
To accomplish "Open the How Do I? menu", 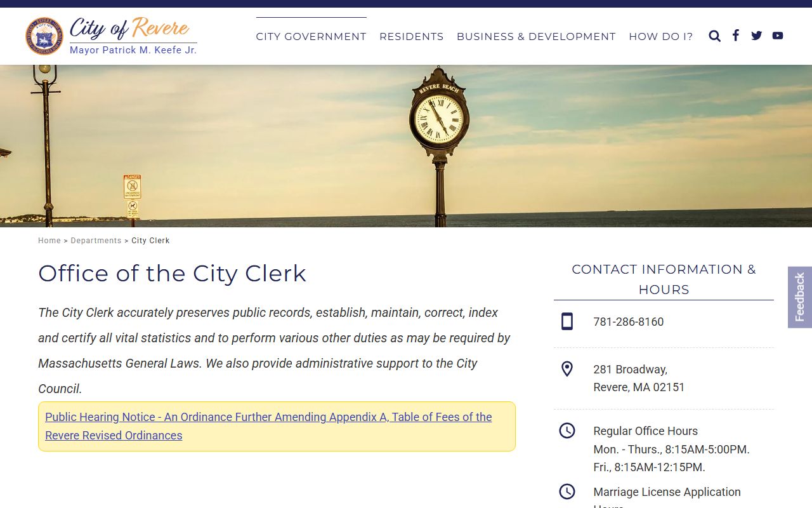I will point(661,36).
